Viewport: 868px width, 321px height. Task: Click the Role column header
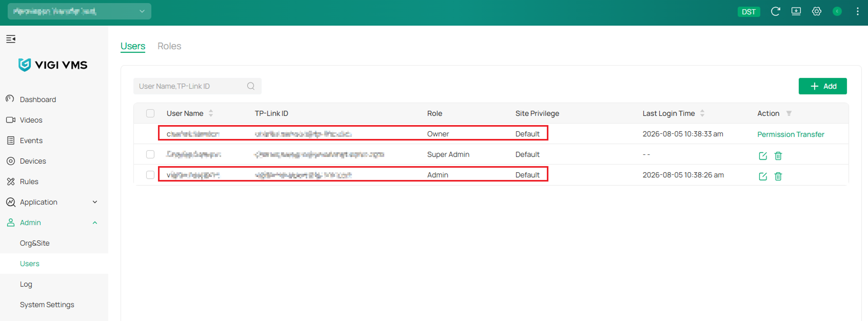(435, 113)
